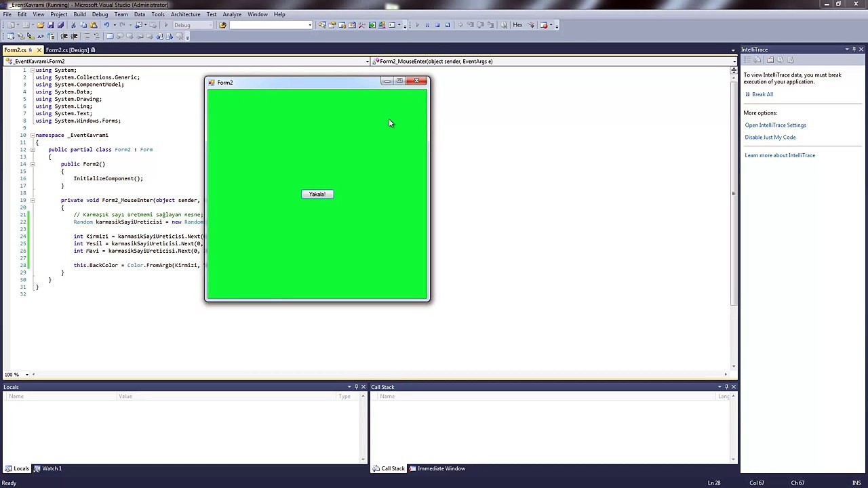
Task: Open the File menu
Action: pos(8,14)
